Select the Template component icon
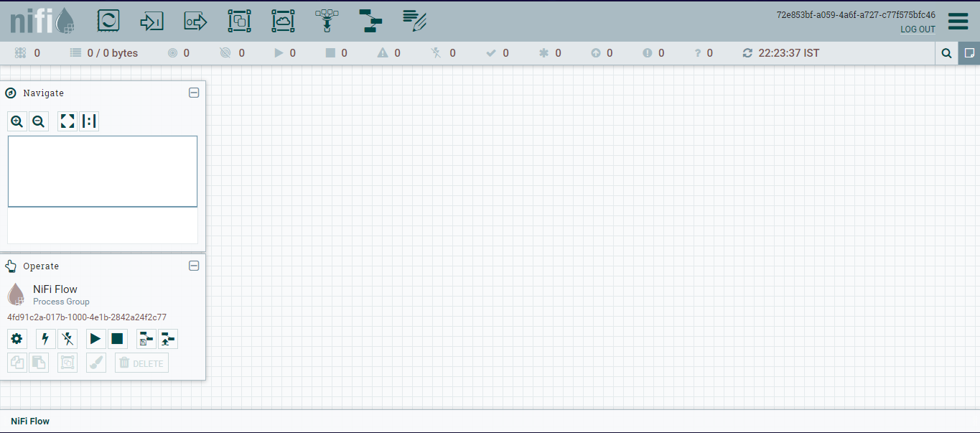 (x=370, y=21)
